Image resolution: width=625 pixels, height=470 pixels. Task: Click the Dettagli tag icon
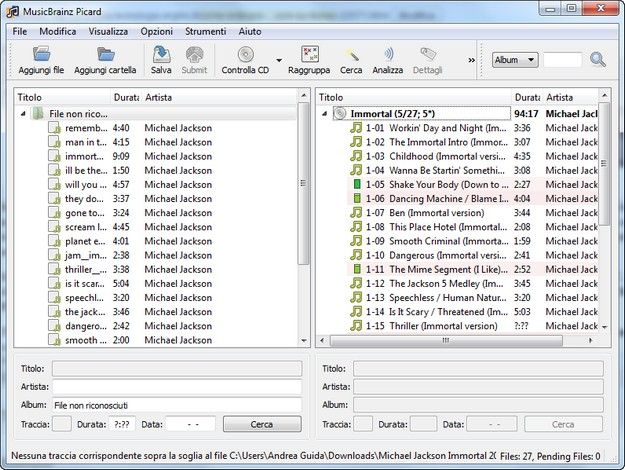pos(428,54)
